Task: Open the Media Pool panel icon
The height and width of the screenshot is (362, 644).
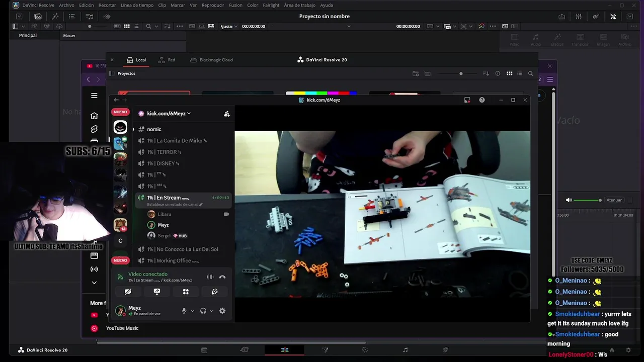Action: point(38,17)
